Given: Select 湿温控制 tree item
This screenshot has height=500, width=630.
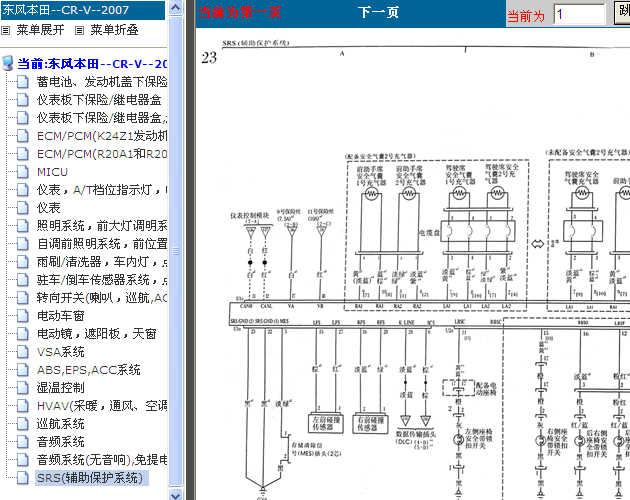Looking at the screenshot, I should 61,388.
